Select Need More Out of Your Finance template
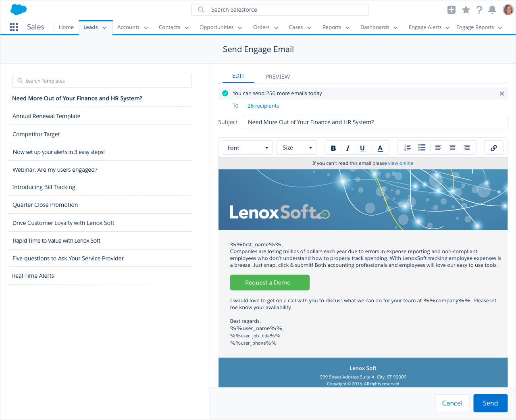This screenshot has width=516, height=420. point(100,98)
